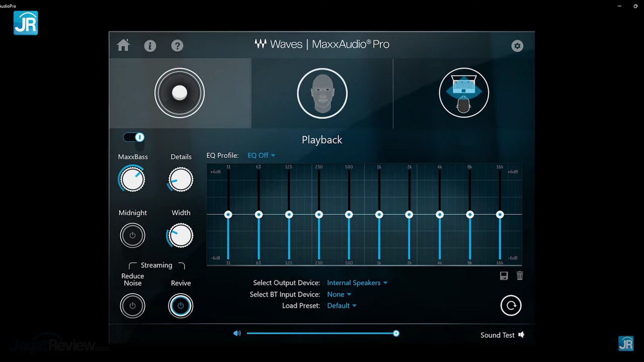Click the Home icon
This screenshot has width=644, height=362.
(123, 46)
